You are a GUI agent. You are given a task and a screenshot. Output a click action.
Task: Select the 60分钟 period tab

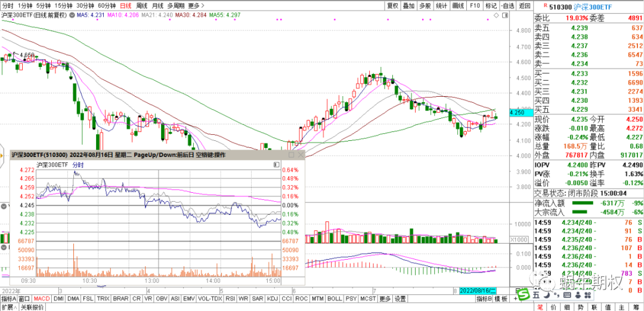click(107, 5)
